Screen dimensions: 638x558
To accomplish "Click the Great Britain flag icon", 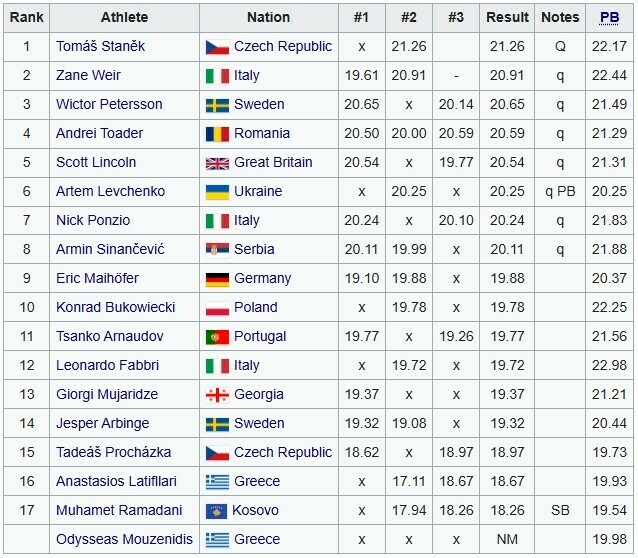I will click(217, 163).
